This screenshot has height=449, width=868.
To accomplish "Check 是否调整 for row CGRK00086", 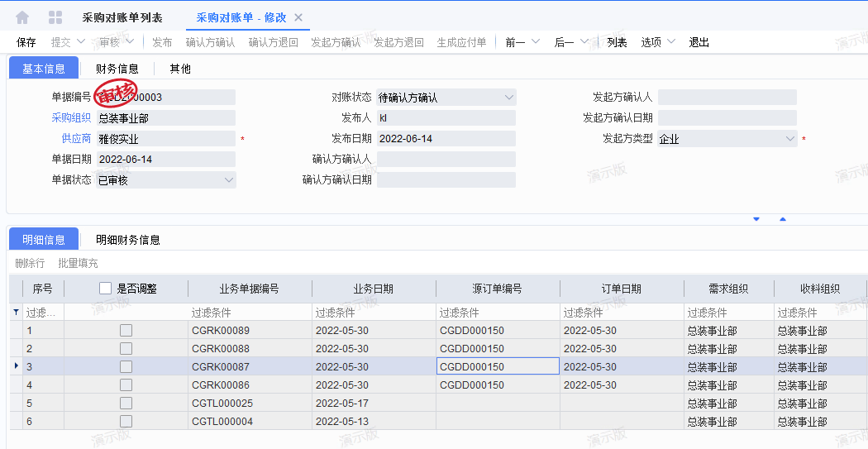I will pos(126,385).
